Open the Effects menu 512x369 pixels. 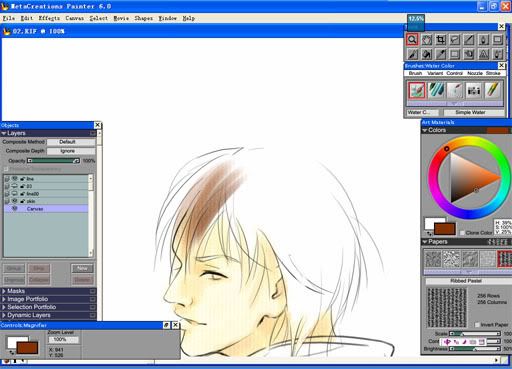(49, 18)
